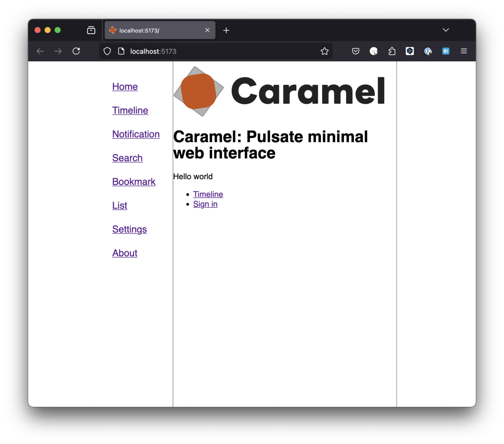The height and width of the screenshot is (444, 504).
Task: Open the Bookmark sidebar link
Action: (x=134, y=182)
